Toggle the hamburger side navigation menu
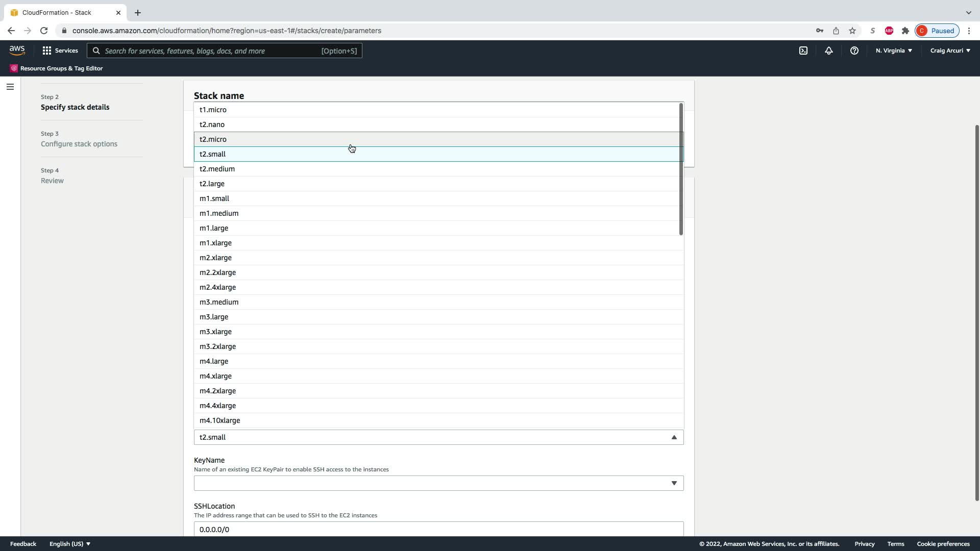Image resolution: width=980 pixels, height=551 pixels. click(10, 87)
